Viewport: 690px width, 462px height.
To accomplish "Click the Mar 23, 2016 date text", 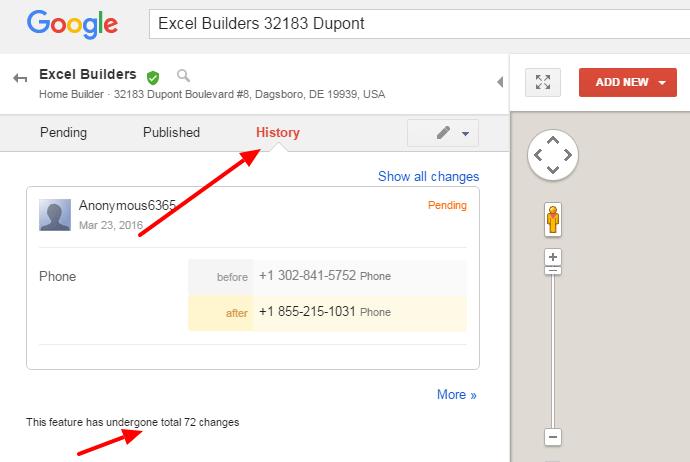I will coord(111,225).
